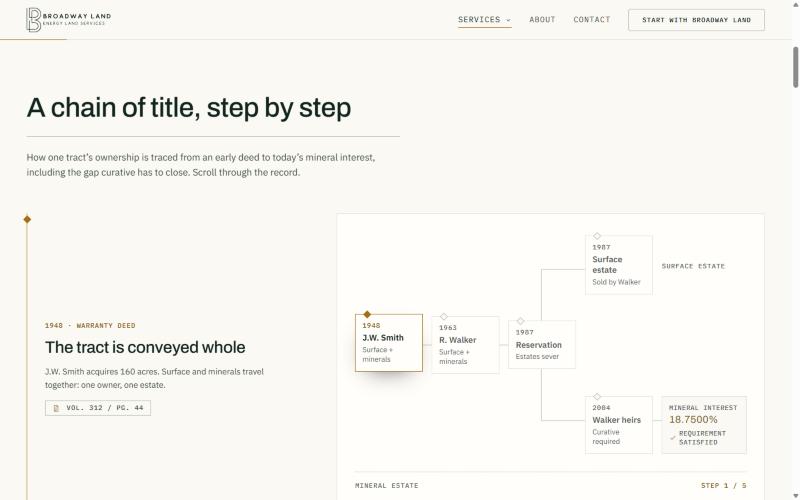This screenshot has width=800, height=500.
Task: Click Start with Broadway Land button
Action: (696, 20)
